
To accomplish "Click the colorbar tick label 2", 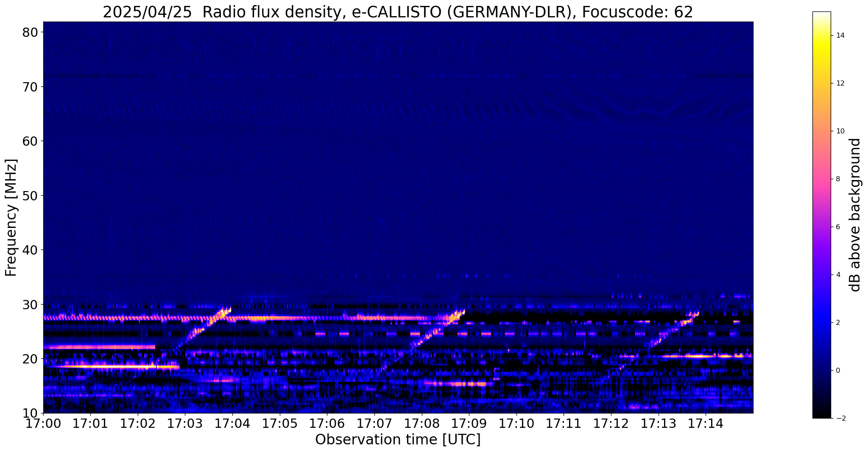I will (x=837, y=323).
